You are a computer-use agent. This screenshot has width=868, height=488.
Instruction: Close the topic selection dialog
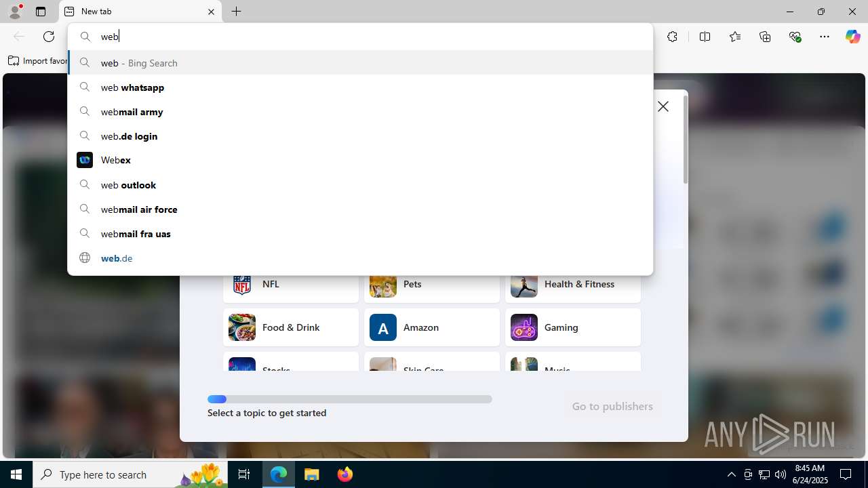pos(663,106)
